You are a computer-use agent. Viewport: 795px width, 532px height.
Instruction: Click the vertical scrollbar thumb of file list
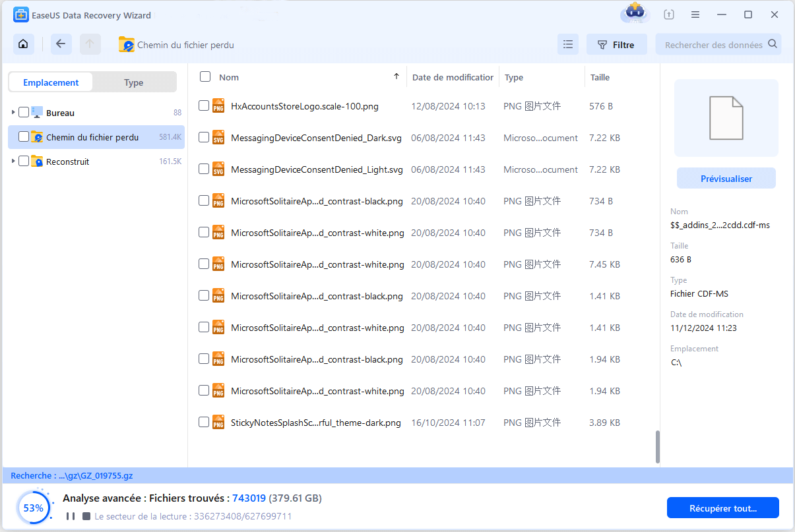[x=657, y=447]
